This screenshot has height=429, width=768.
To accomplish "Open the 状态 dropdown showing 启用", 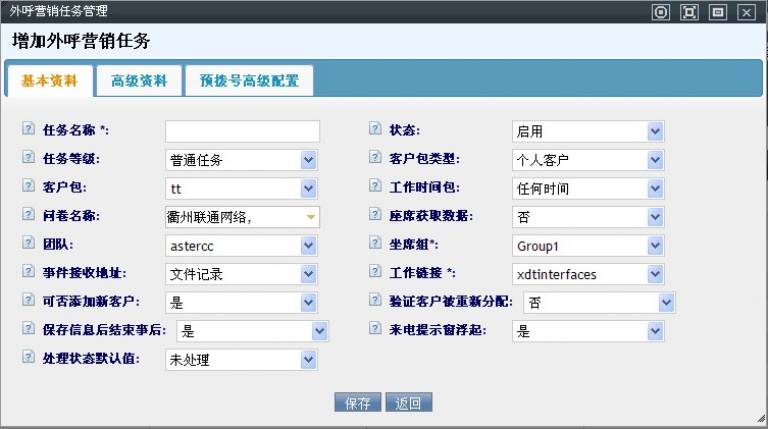I will (654, 131).
